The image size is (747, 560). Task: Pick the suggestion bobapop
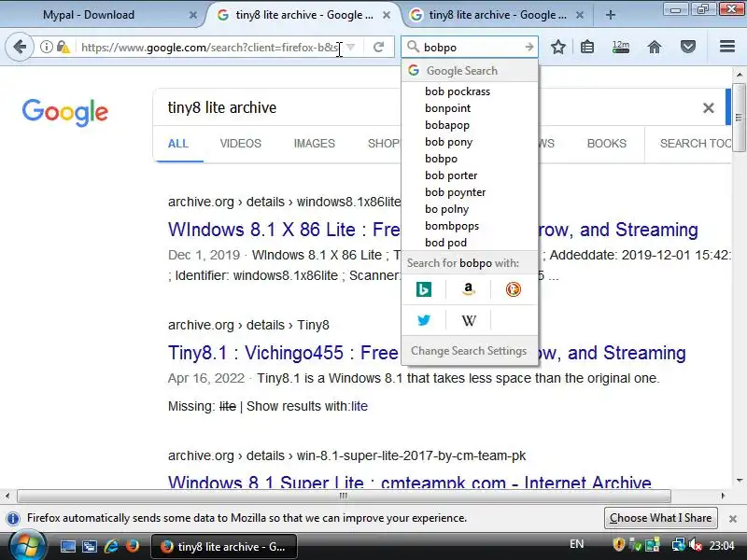[x=470, y=125]
